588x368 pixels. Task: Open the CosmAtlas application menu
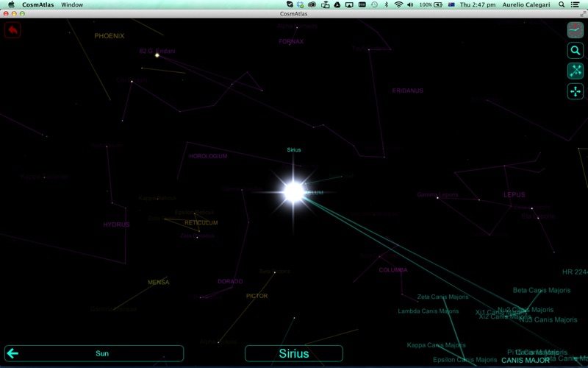[38, 4]
